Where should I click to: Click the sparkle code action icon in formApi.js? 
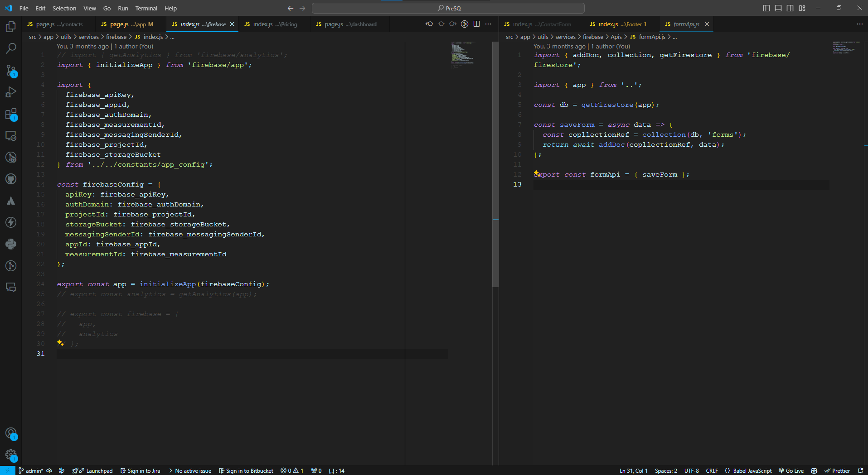537,173
